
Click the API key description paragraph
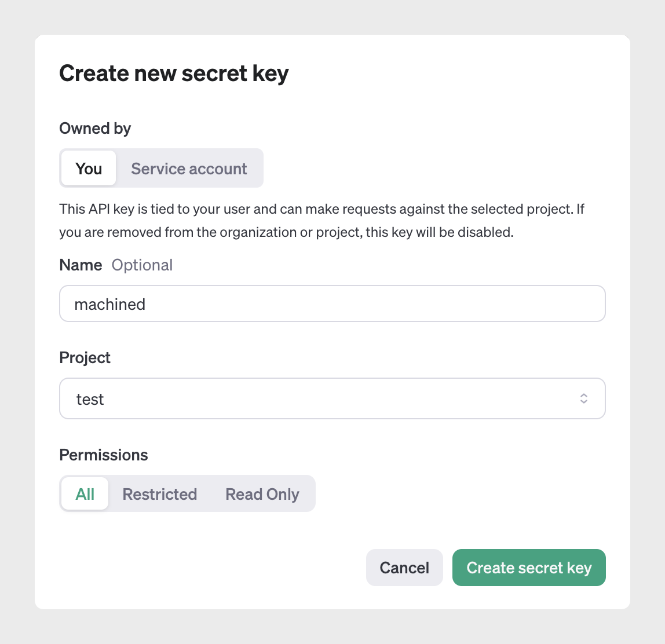coord(321,221)
